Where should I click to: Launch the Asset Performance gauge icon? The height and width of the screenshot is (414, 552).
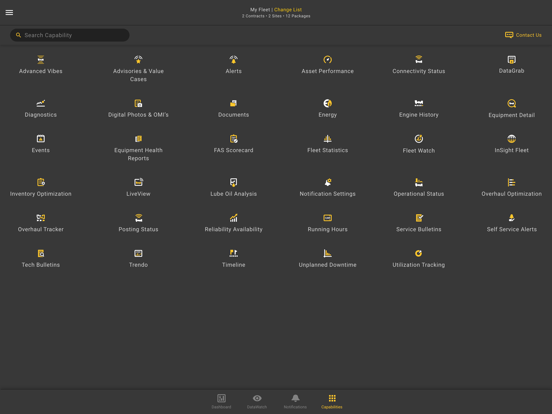(327, 59)
